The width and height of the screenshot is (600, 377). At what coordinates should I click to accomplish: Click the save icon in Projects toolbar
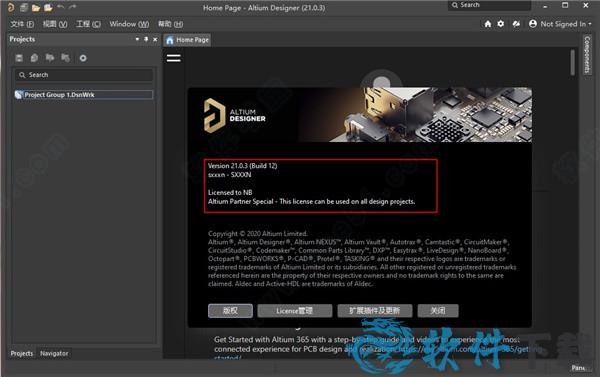19,58
